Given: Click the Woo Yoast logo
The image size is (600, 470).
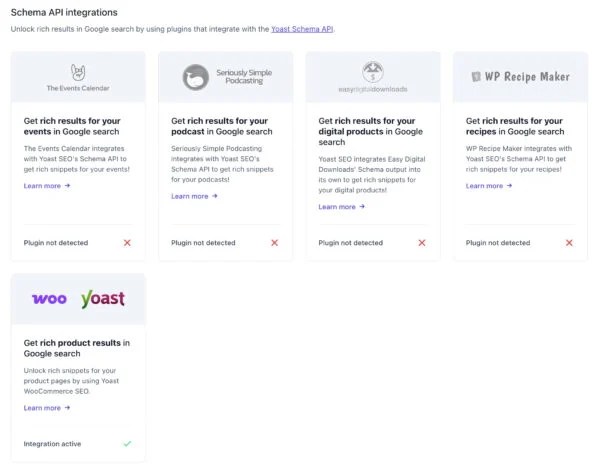Looking at the screenshot, I should 78,299.
